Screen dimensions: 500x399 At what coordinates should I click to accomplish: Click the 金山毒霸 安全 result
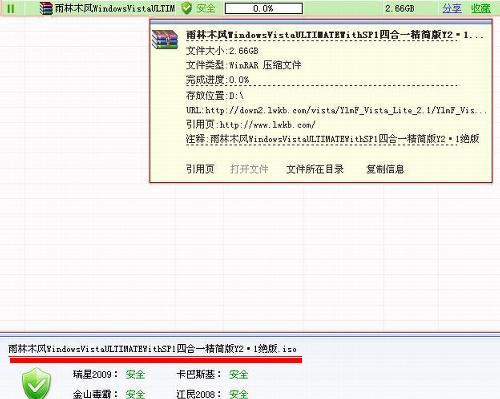(x=109, y=394)
